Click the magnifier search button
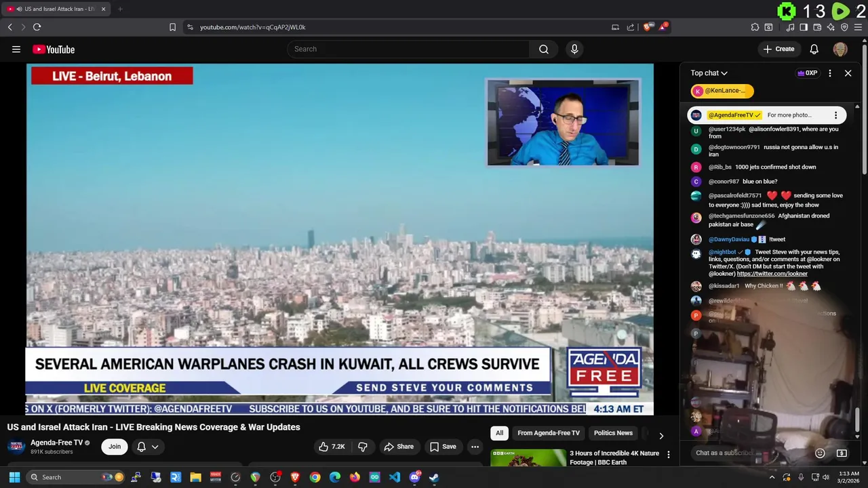The image size is (868, 488). (544, 49)
